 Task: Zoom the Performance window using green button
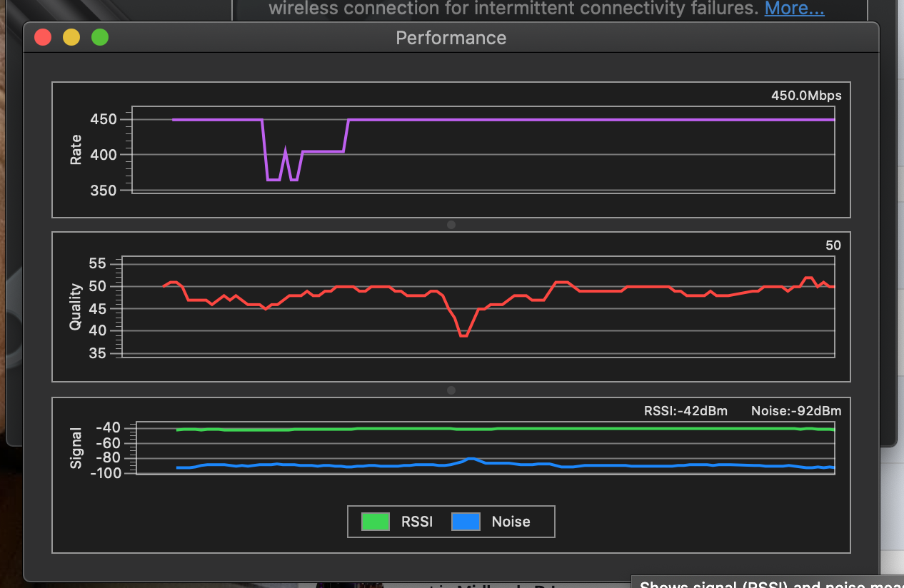pos(100,37)
